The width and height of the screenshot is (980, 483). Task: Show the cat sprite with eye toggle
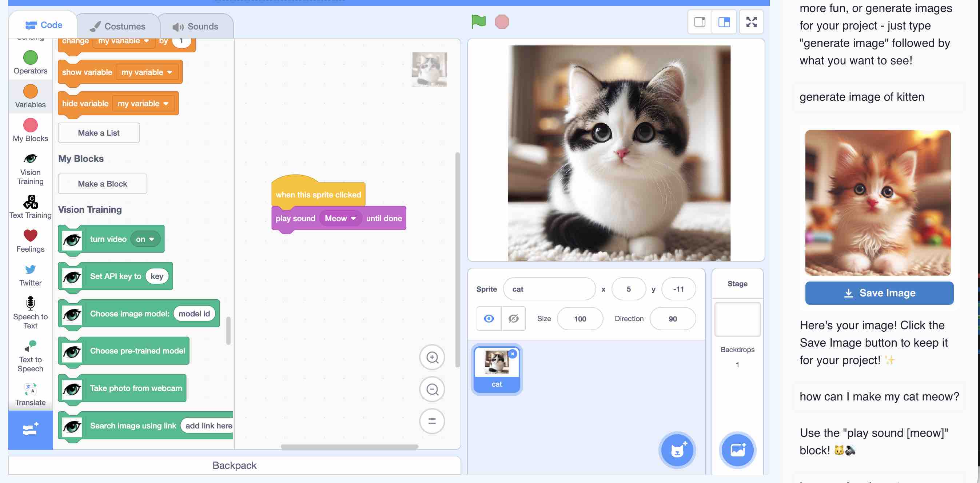click(489, 319)
